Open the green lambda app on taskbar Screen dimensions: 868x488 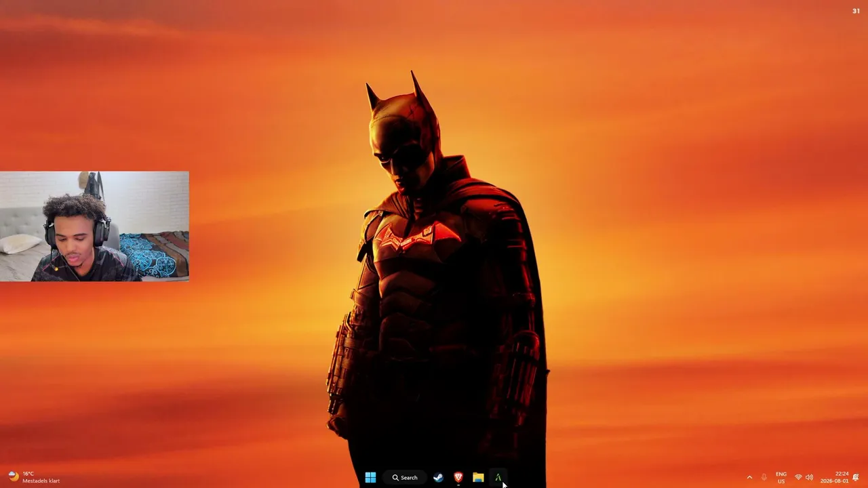[x=498, y=478]
